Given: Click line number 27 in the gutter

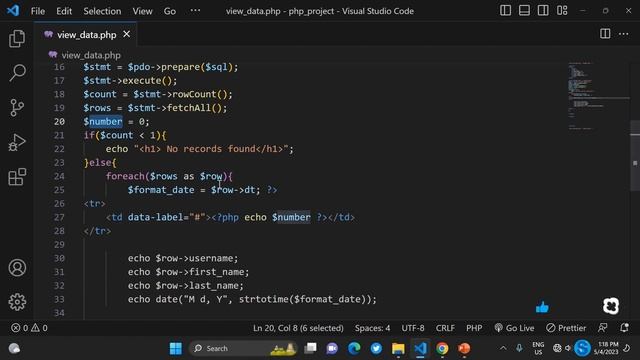Looking at the screenshot, I should click(59, 217).
